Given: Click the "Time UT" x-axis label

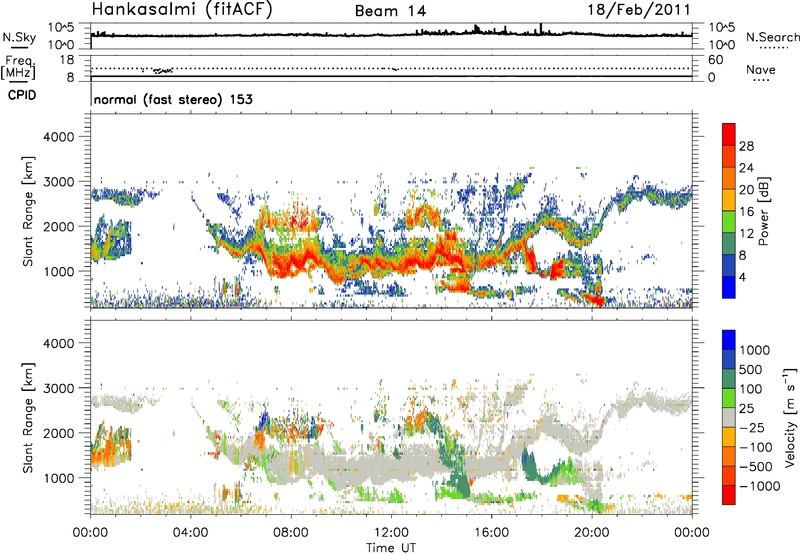Looking at the screenshot, I should [391, 548].
